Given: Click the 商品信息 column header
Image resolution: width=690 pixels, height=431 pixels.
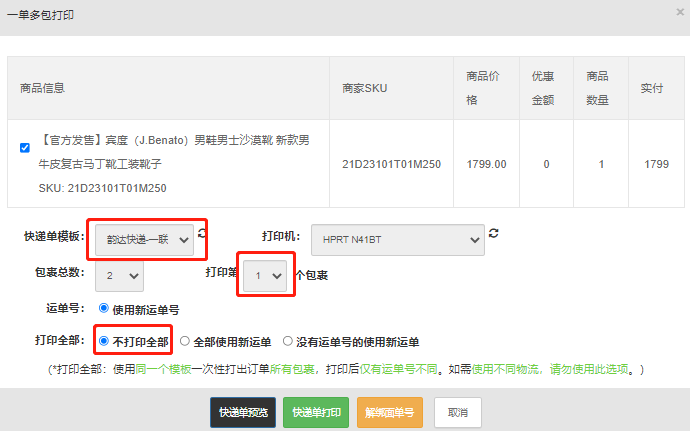Looking at the screenshot, I should (x=42, y=88).
